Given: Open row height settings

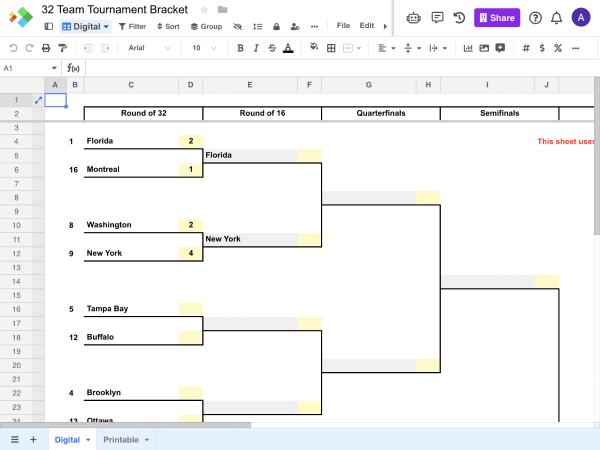Looking at the screenshot, I should pyautogui.click(x=258, y=26).
